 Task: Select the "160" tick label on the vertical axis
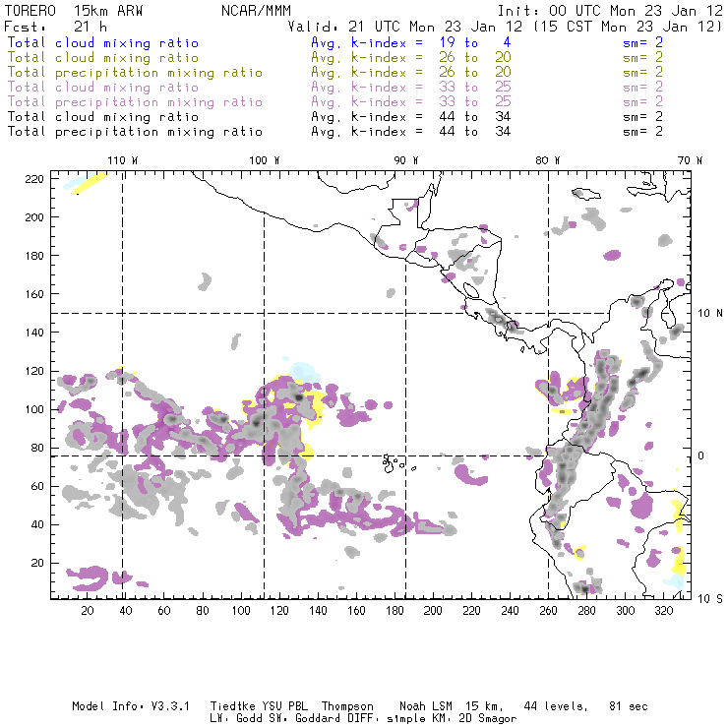34,294
